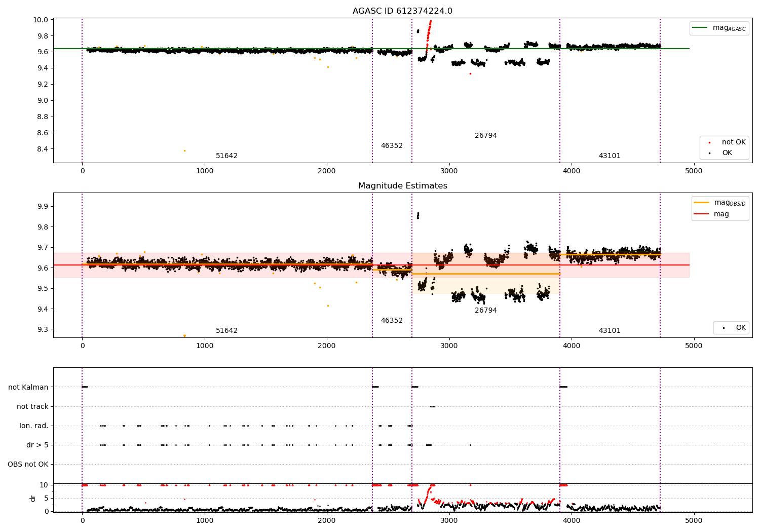Click the title "AGASC ID 612374224.0"
760x532 pixels.
coord(402,11)
